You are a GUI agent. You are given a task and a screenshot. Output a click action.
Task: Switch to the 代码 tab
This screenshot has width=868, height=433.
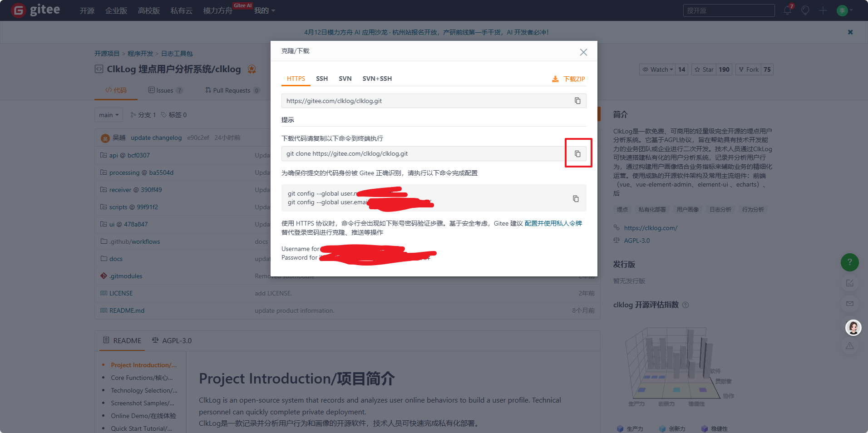point(116,90)
